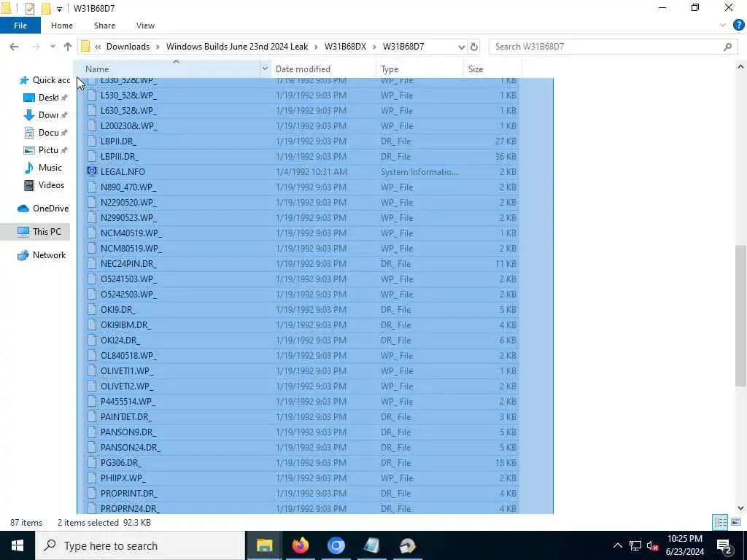
Task: Open the Windows Start menu
Action: (18, 545)
